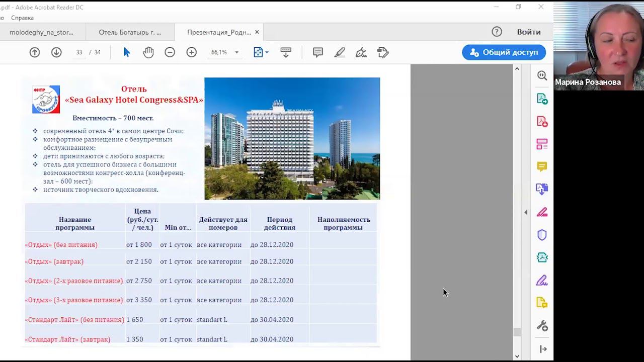This screenshot has height=362, width=644.
Task: Expand the fit page options arrow
Action: pos(267,52)
